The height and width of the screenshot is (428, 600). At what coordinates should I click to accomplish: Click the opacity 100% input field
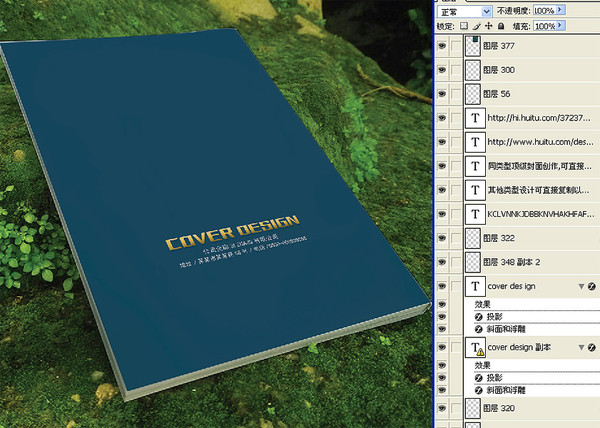coord(545,11)
